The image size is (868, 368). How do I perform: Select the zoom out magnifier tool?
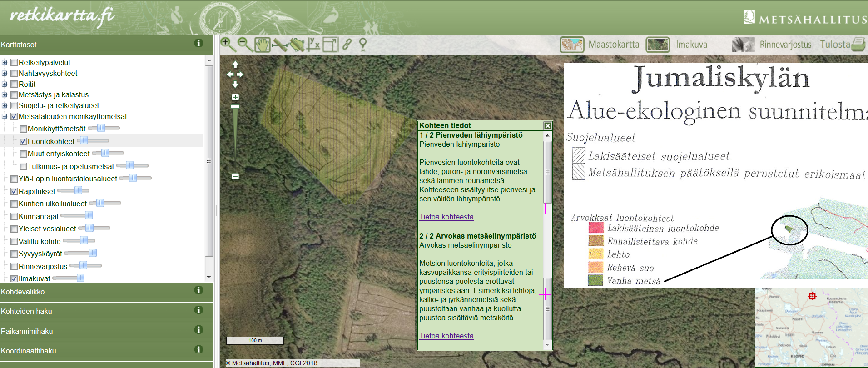point(245,45)
